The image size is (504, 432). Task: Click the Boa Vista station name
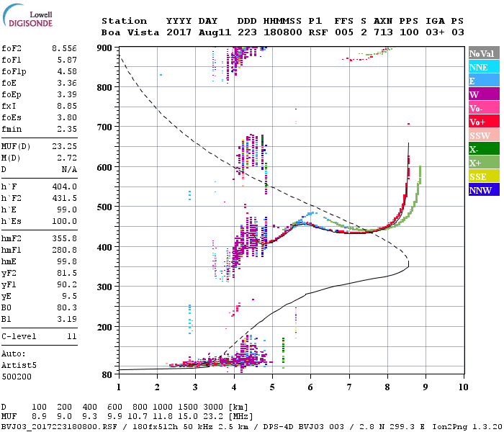pos(130,32)
